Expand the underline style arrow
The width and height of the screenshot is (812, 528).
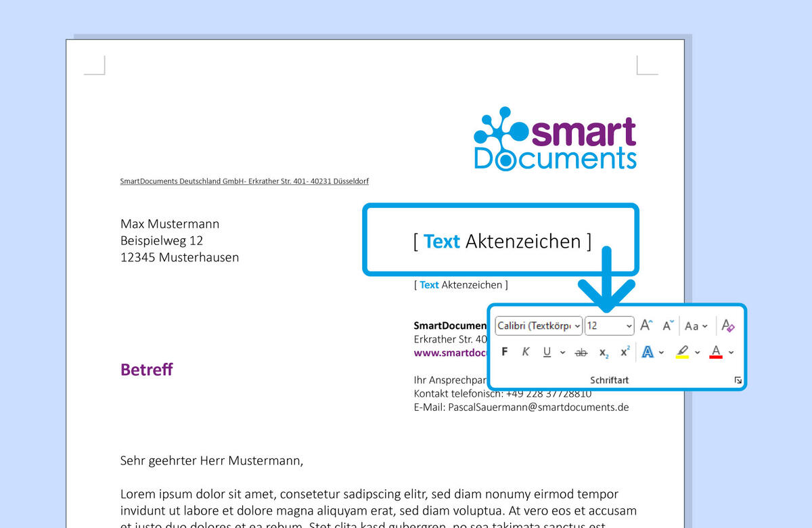coord(562,353)
